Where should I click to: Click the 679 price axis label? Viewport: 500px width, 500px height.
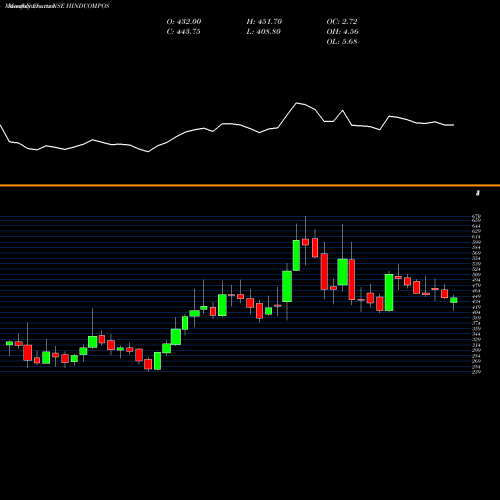point(477,216)
